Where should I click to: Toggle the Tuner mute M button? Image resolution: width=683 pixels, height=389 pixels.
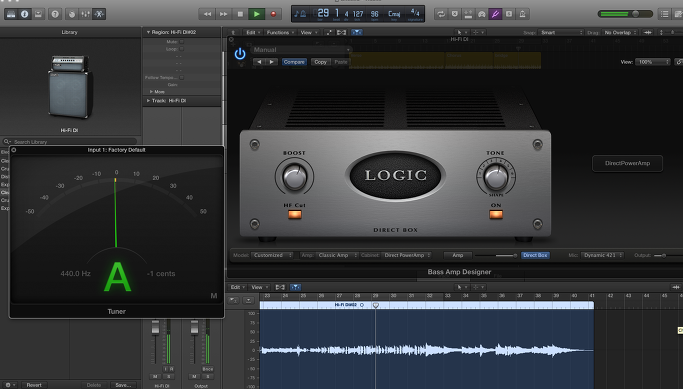tap(214, 296)
